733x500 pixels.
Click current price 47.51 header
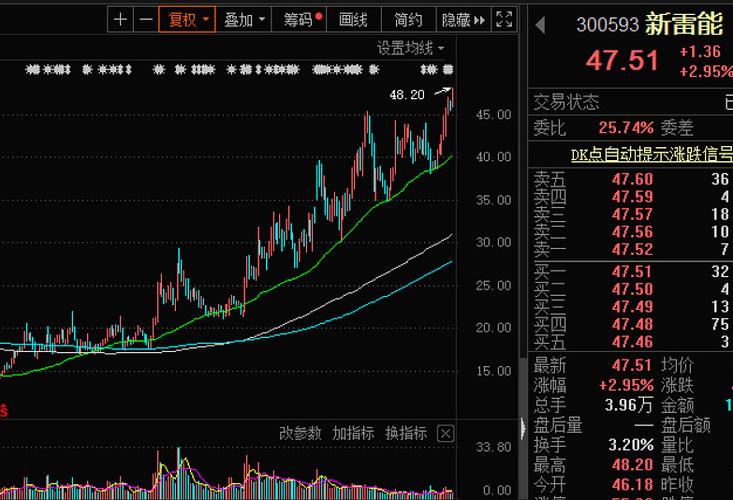(622, 61)
